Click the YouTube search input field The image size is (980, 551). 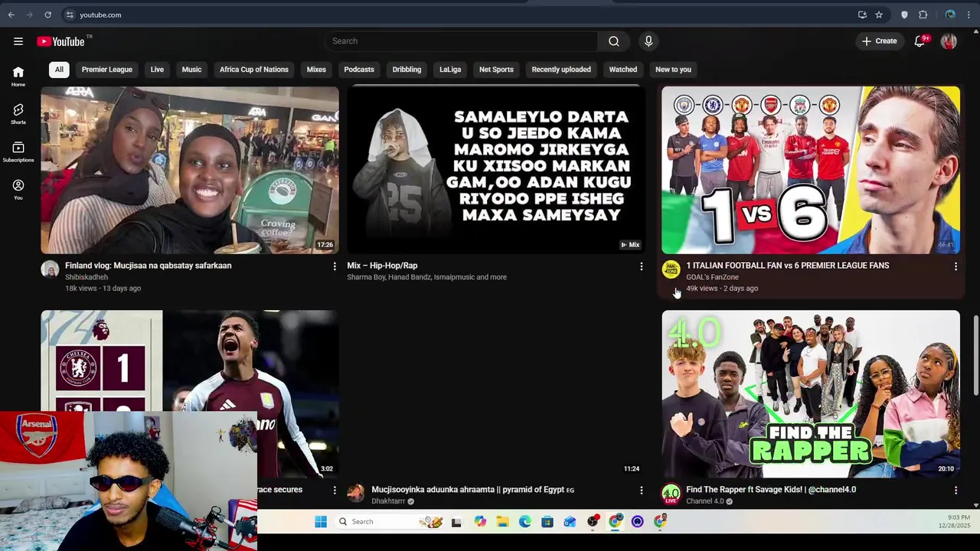(x=462, y=41)
